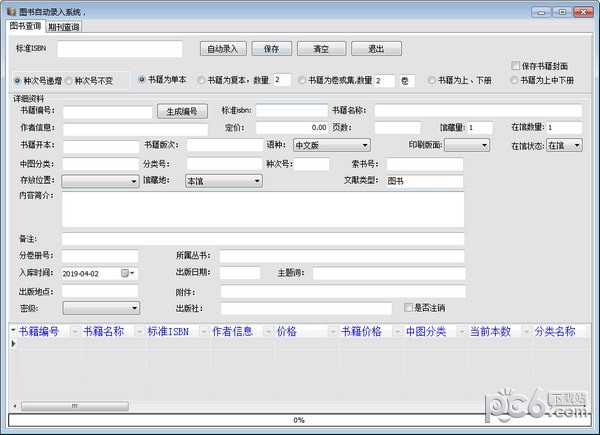The width and height of the screenshot is (600, 435).
Task: Click the 书籍名称 input field
Action: coord(478,111)
